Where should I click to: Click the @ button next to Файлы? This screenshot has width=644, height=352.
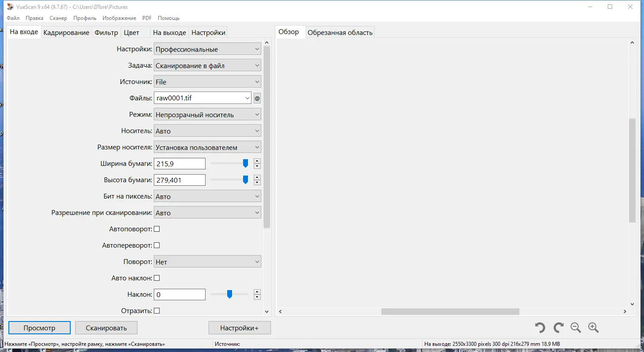(x=257, y=99)
